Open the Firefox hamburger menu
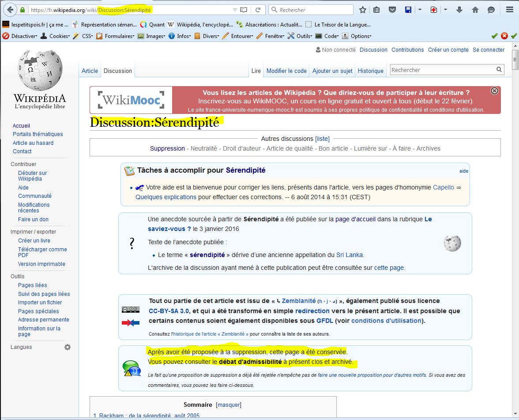The height and width of the screenshot is (420, 519). point(509,10)
